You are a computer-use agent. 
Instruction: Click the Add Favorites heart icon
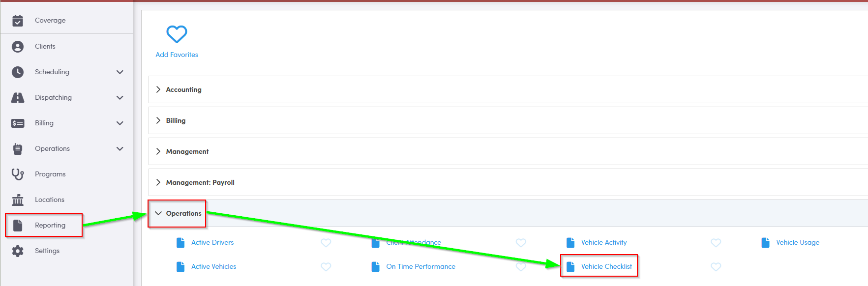coord(177,34)
